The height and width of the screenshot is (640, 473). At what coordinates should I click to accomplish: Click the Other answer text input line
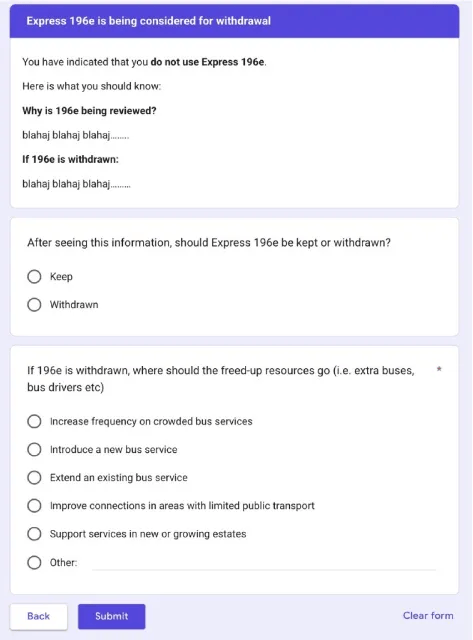(264, 563)
